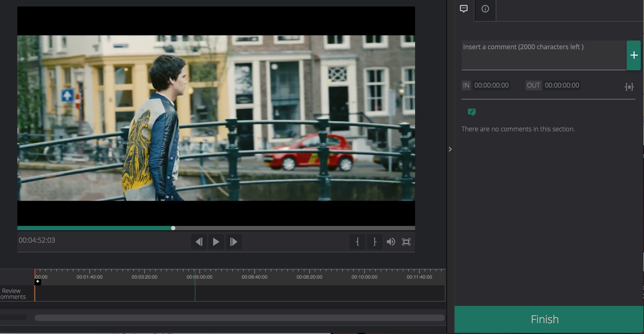Set mark-out point with right bracket icon
The height and width of the screenshot is (334, 644).
[x=374, y=242]
